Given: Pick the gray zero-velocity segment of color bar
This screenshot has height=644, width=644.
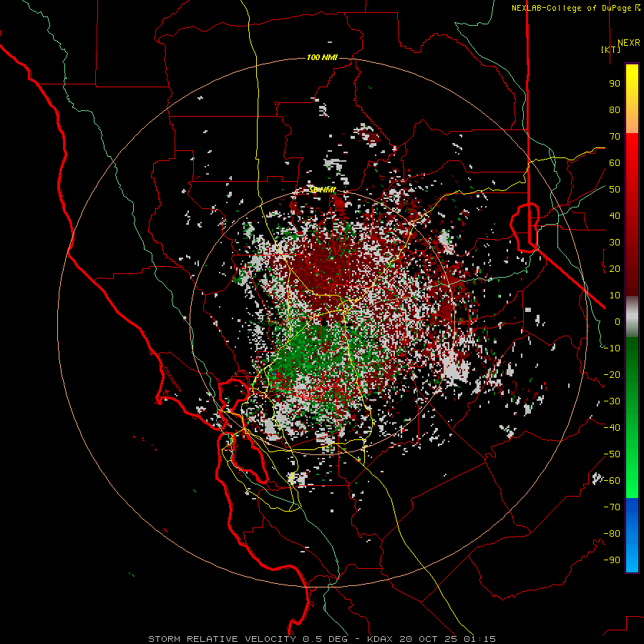Looking at the screenshot, I should pos(632,317).
